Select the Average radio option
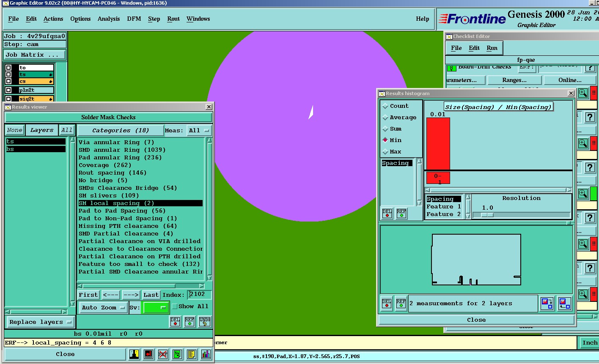This screenshot has height=364, width=599. [x=385, y=118]
